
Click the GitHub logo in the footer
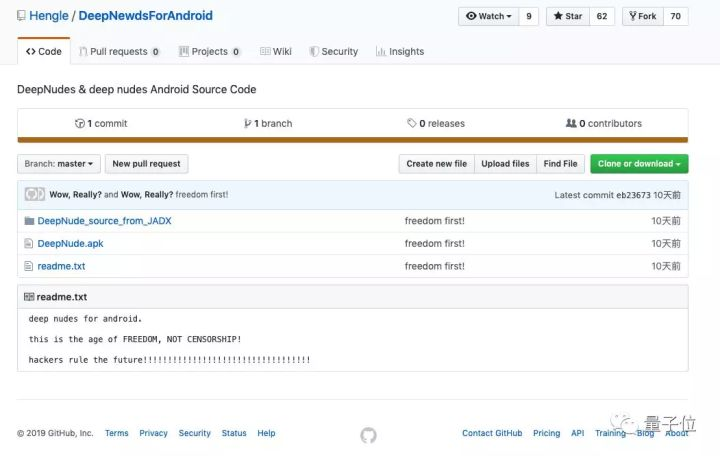click(x=368, y=434)
